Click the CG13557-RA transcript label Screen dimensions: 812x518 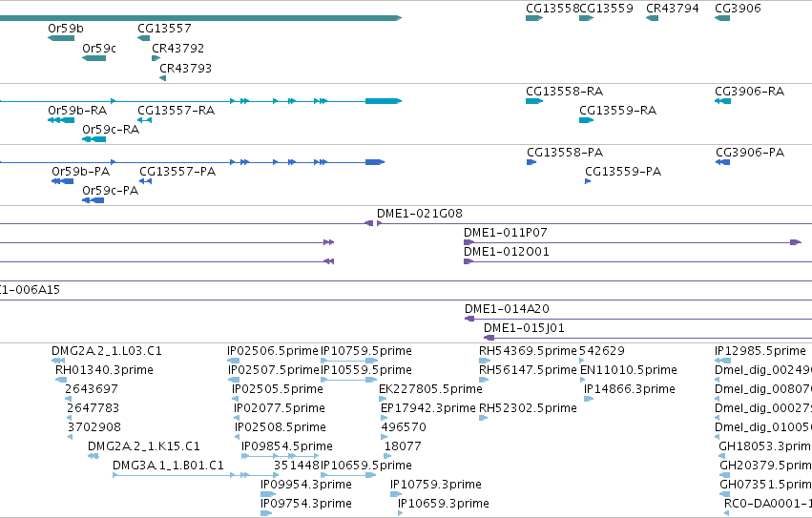177,111
